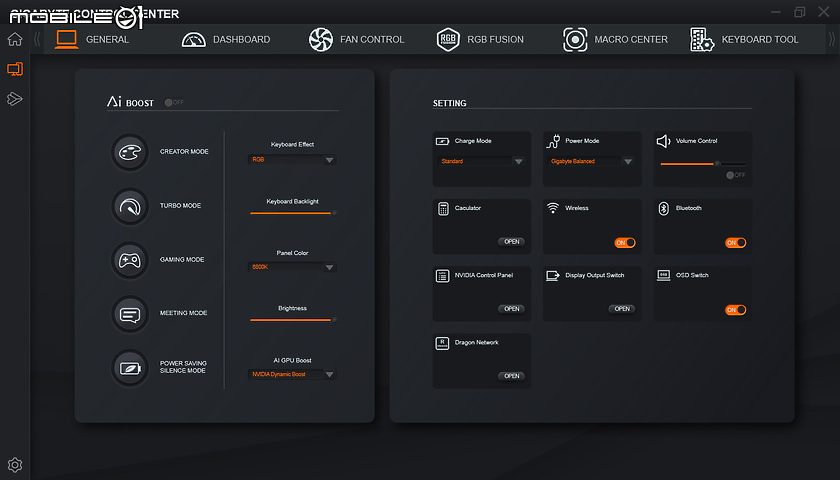
Task: Activate Meeting Mode chat icon
Action: [x=130, y=314]
